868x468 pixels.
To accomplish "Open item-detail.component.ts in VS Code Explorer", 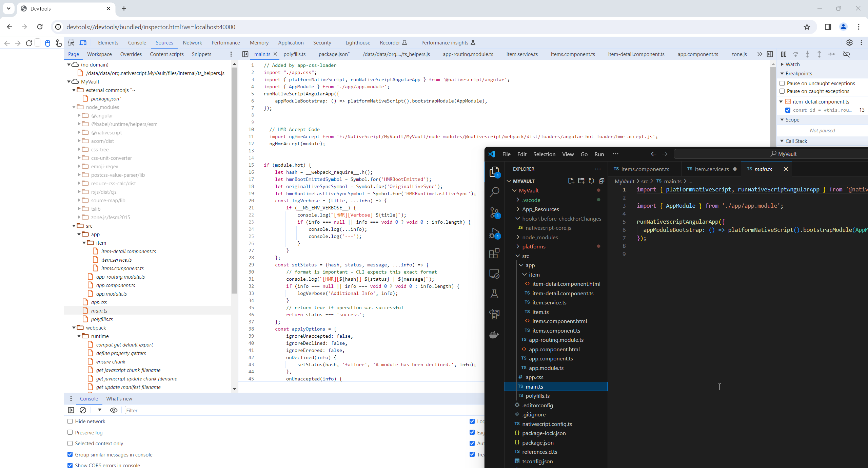I will tap(563, 293).
